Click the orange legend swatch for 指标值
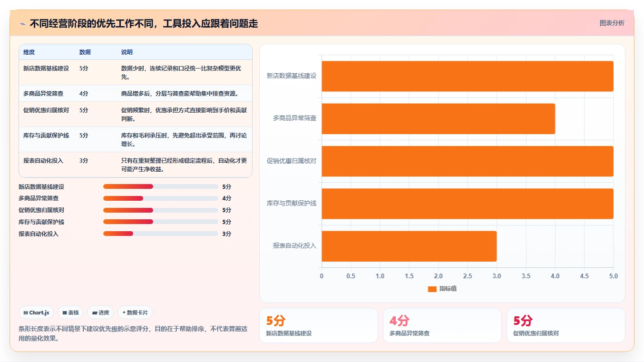Image resolution: width=644 pixels, height=362 pixels. [432, 289]
